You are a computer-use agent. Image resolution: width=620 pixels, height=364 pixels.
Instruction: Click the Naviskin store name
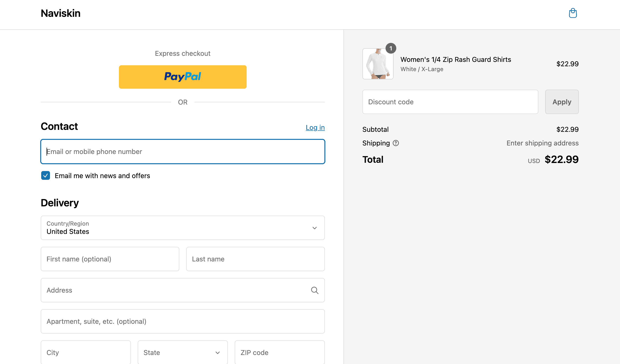(60, 13)
